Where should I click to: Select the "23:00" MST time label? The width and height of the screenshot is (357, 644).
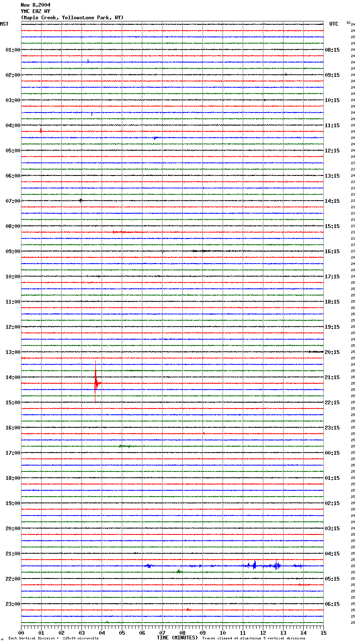tap(13, 604)
